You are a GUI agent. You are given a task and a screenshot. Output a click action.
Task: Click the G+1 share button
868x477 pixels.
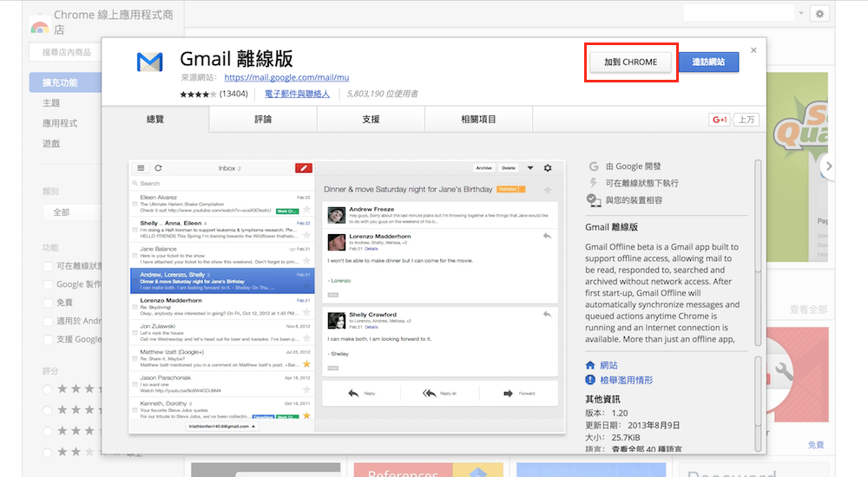[719, 120]
